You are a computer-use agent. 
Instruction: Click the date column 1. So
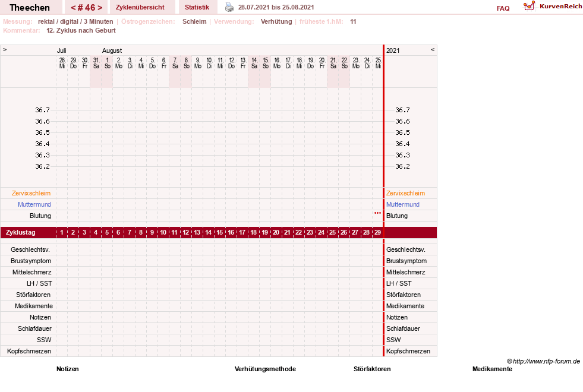click(108, 63)
